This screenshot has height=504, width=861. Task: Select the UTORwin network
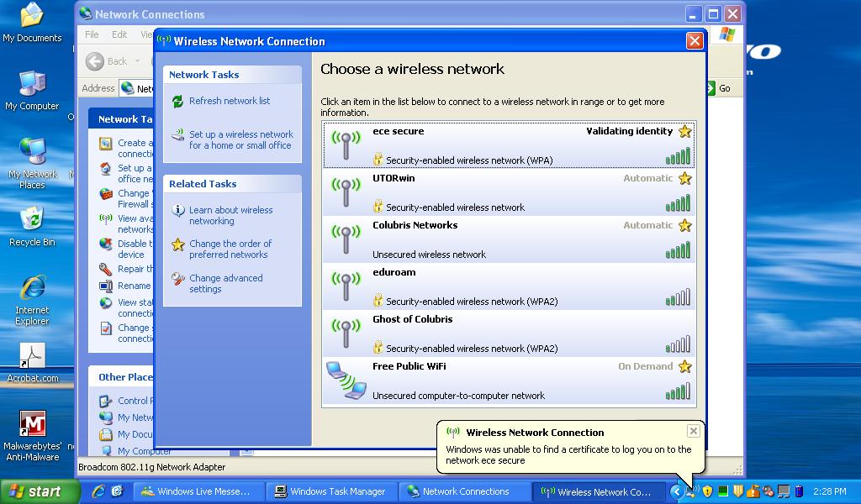click(509, 192)
